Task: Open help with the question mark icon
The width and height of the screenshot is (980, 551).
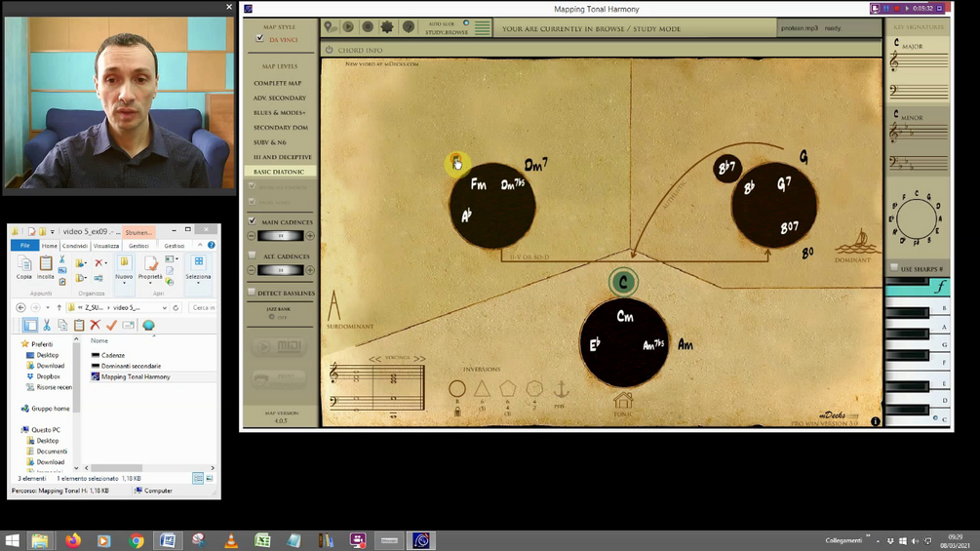Action: [x=409, y=27]
